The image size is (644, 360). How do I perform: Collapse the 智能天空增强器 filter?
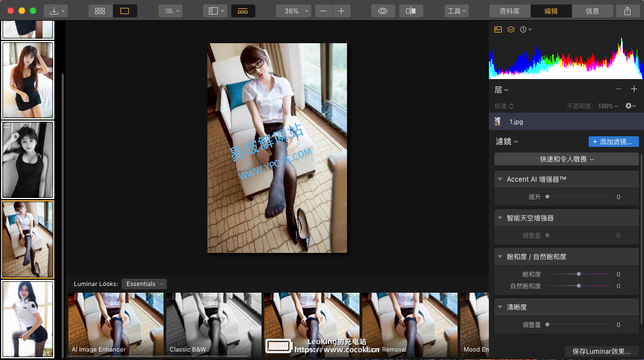[x=500, y=218]
